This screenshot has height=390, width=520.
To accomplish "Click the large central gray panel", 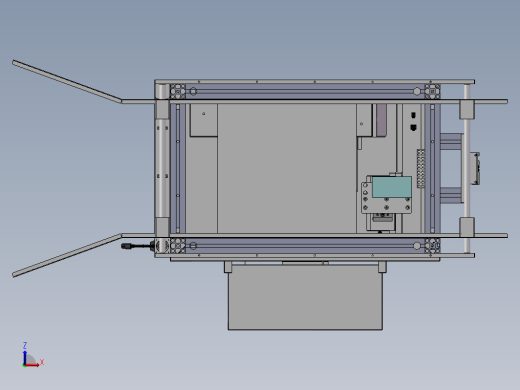I will pos(287,168).
